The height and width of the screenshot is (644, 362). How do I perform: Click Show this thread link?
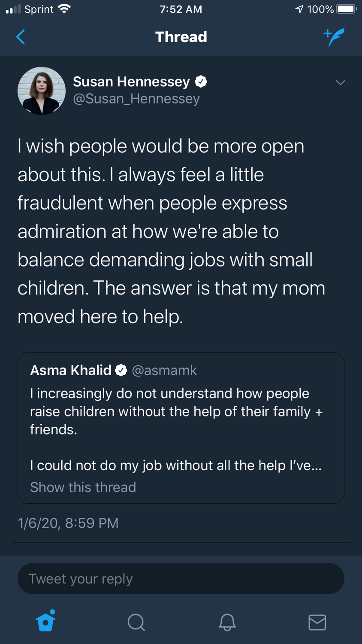(x=83, y=487)
